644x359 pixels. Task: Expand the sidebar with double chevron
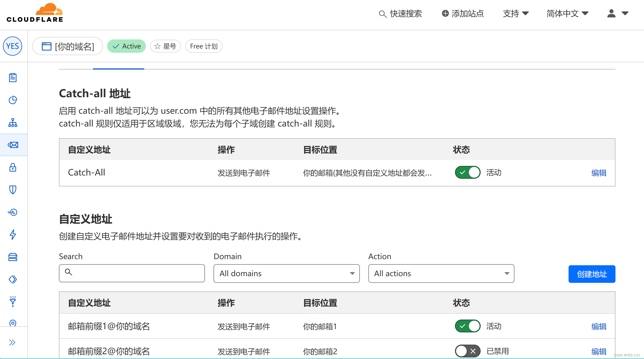[12, 342]
